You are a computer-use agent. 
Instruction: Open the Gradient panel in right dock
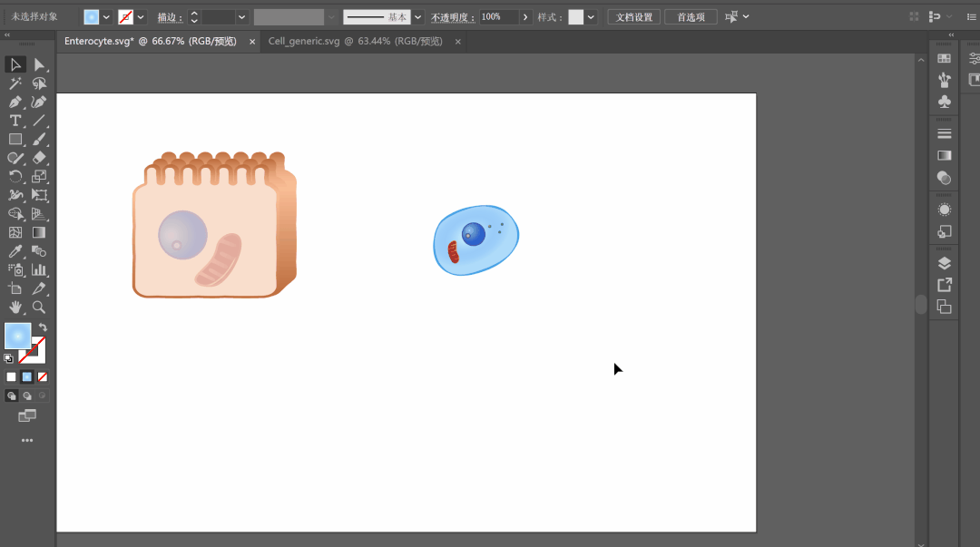pyautogui.click(x=944, y=155)
